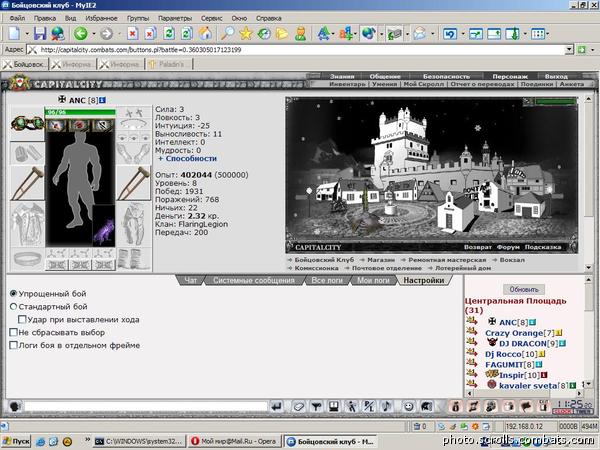The image size is (600, 450).
Task: Click the funnel filter icon in chat bar
Action: tap(316, 407)
